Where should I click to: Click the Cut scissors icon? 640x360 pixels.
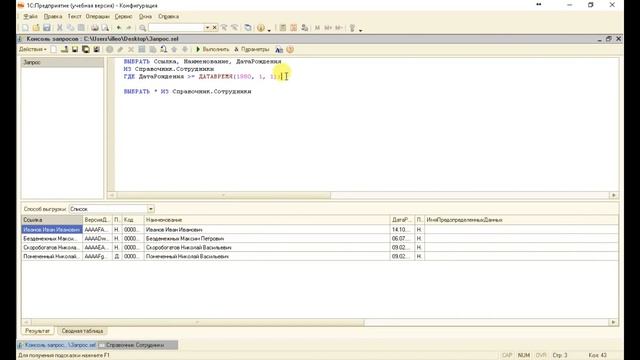tap(60, 28)
